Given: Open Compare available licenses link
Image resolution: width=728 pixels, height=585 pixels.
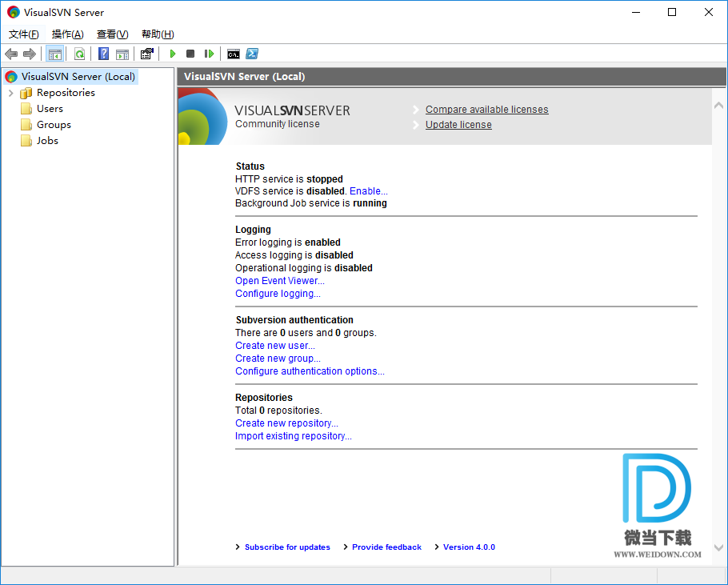Looking at the screenshot, I should [x=486, y=110].
